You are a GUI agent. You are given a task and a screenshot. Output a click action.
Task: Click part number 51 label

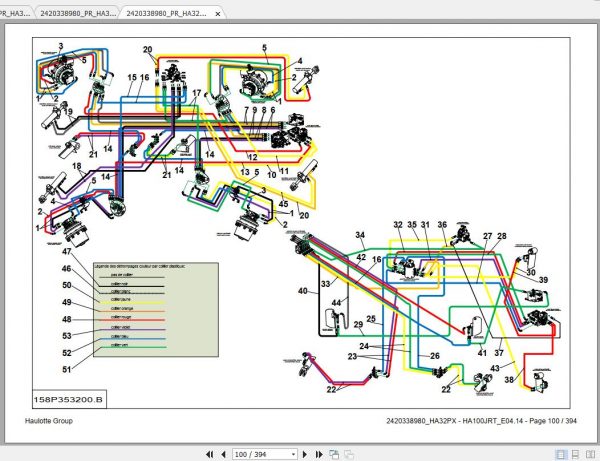[67, 369]
